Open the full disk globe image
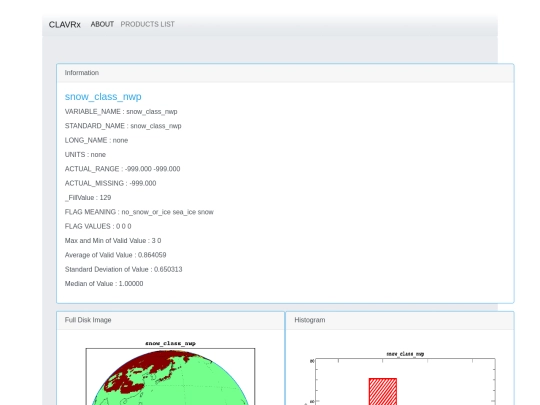This screenshot has height=405, width=540. (170, 373)
